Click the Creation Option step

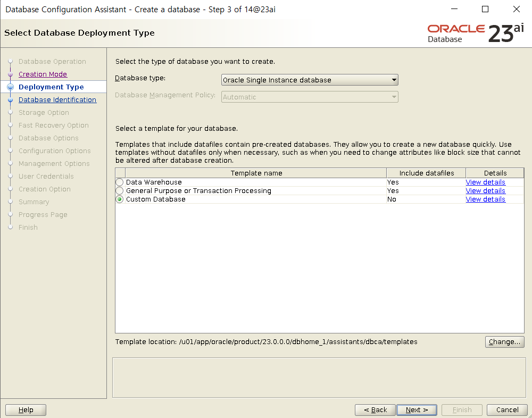click(45, 189)
